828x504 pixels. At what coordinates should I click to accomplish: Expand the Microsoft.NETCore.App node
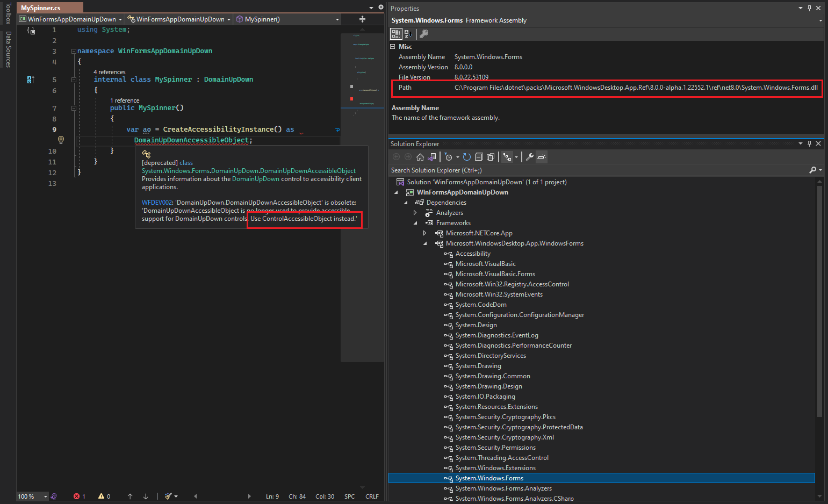(424, 233)
